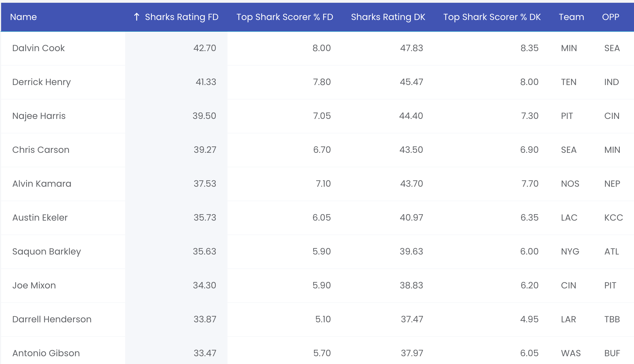
Task: Sort by Top Shark Scorer % FD header
Action: [285, 17]
